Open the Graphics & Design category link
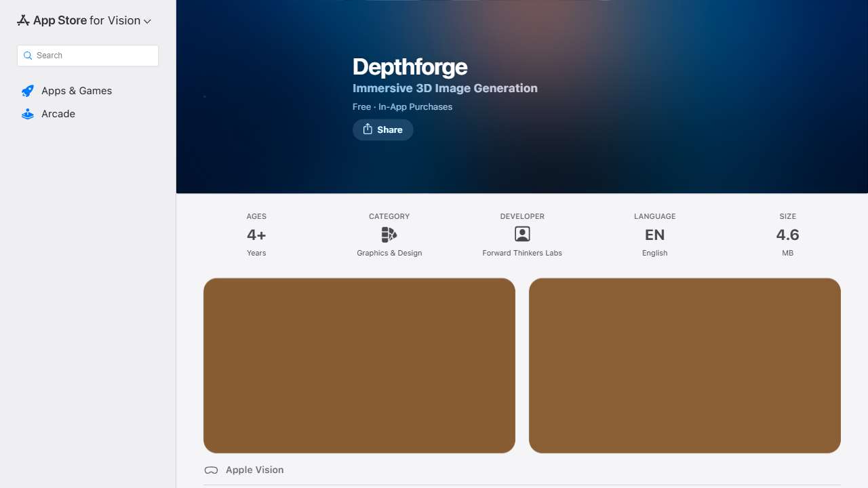The height and width of the screenshot is (488, 868). click(x=389, y=253)
